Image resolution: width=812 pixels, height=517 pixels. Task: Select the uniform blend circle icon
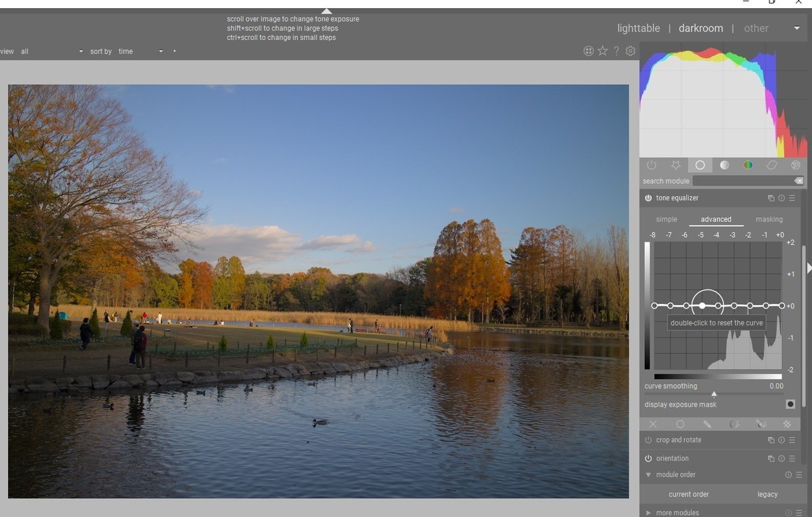(680, 424)
